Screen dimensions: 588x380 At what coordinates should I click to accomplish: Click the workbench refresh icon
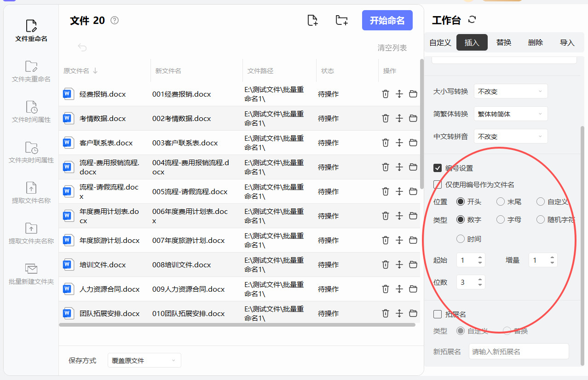click(x=472, y=20)
